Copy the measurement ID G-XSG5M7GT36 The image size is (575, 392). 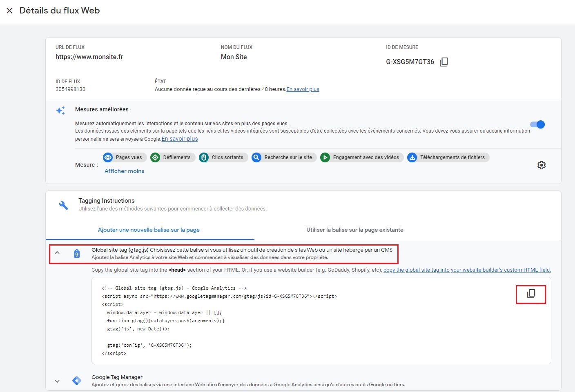(x=444, y=62)
